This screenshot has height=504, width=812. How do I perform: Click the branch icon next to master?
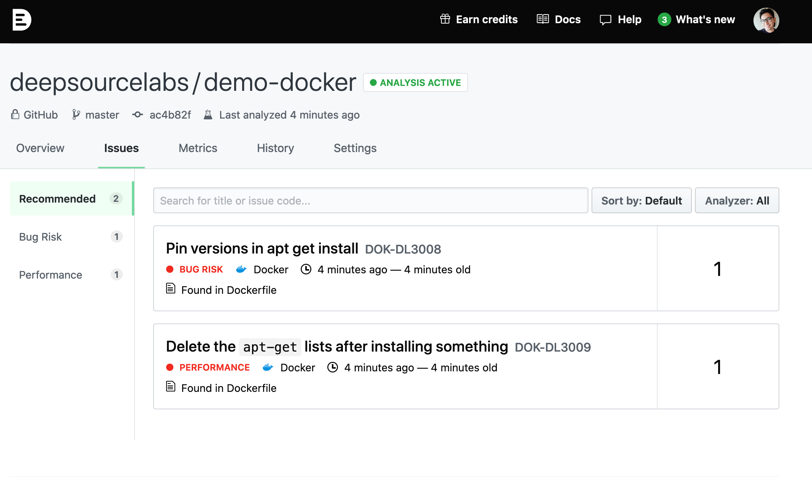click(77, 114)
